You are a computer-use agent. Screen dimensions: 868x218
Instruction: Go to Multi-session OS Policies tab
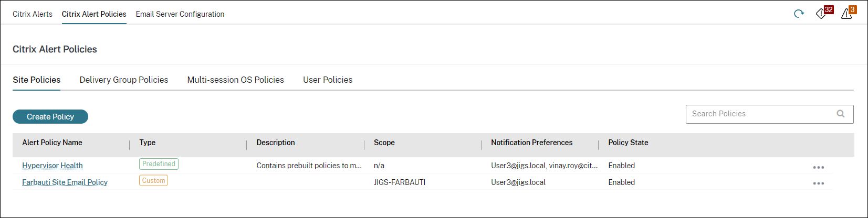pyautogui.click(x=236, y=80)
